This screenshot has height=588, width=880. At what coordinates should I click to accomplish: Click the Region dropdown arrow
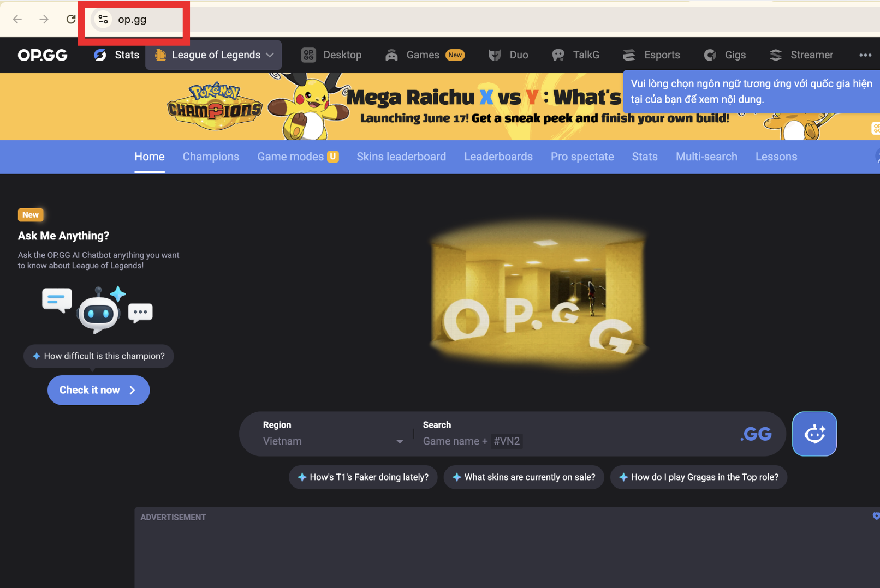pos(400,442)
